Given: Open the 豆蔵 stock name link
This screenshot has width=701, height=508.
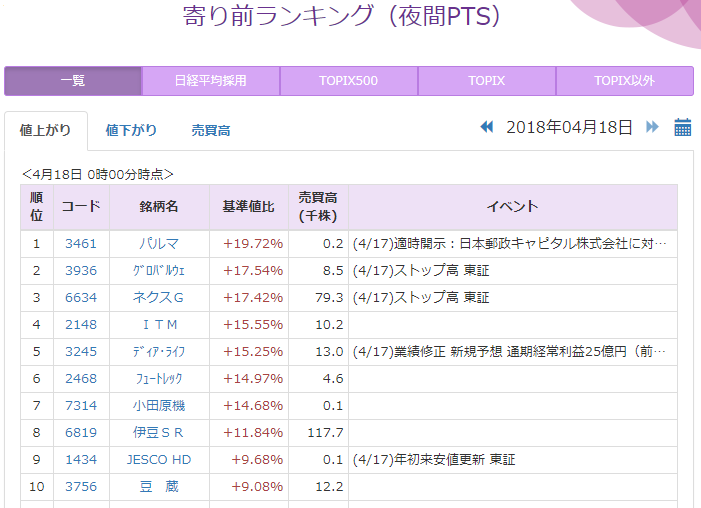Looking at the screenshot, I should tap(159, 487).
